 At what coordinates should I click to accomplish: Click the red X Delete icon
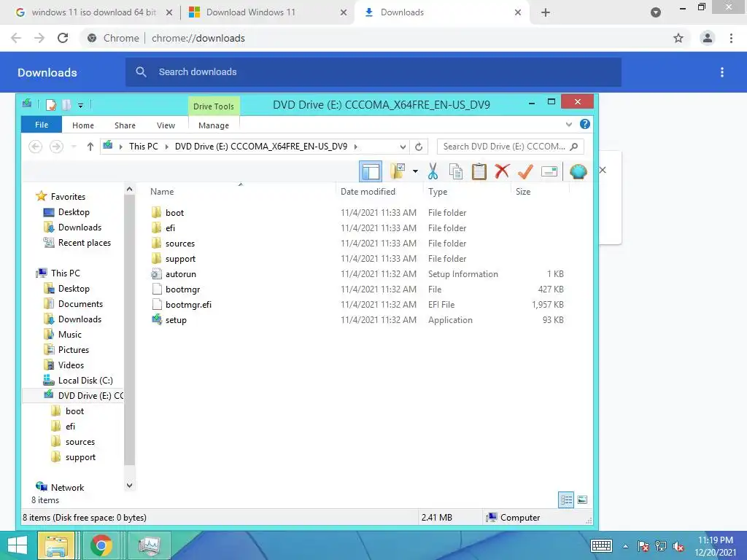[502, 171]
